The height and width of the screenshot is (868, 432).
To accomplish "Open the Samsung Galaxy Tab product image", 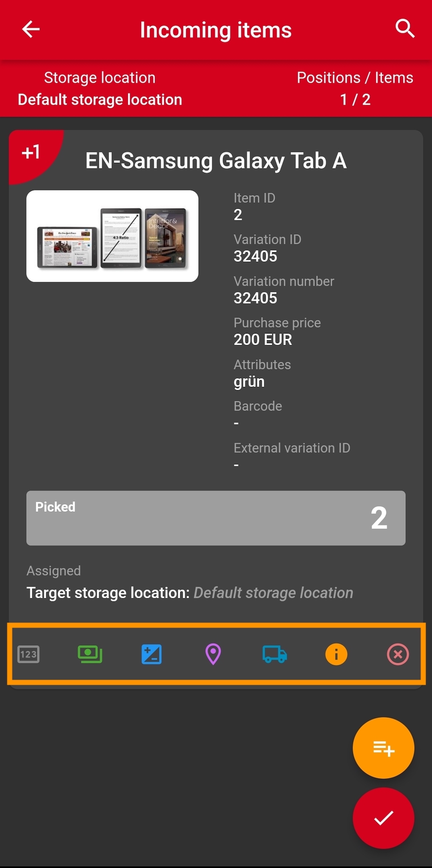I will pyautogui.click(x=112, y=236).
